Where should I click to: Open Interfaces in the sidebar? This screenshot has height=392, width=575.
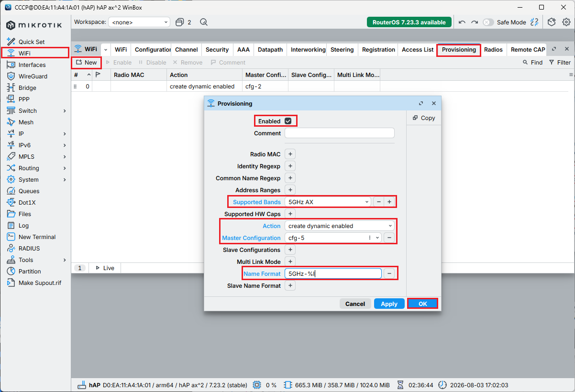point(32,65)
